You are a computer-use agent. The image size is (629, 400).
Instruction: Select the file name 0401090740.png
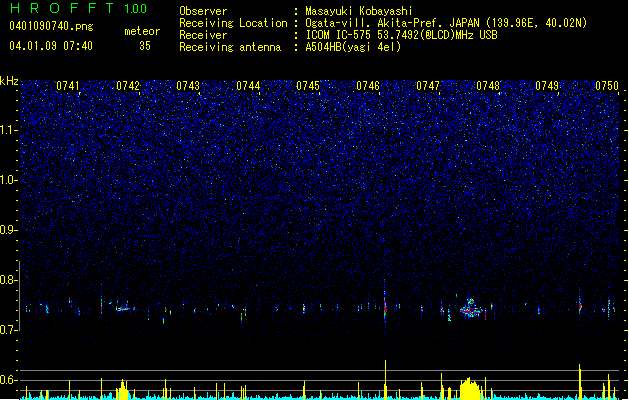(51, 26)
